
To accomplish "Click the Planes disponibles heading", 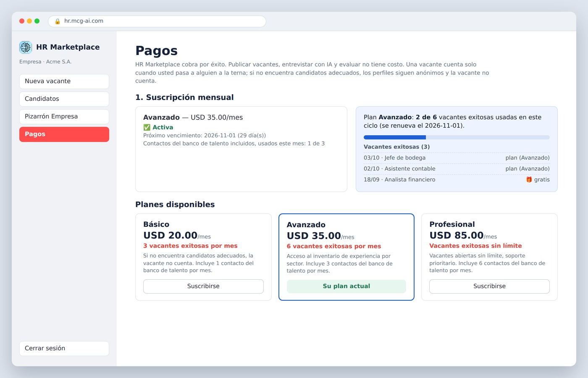I will pyautogui.click(x=175, y=205).
